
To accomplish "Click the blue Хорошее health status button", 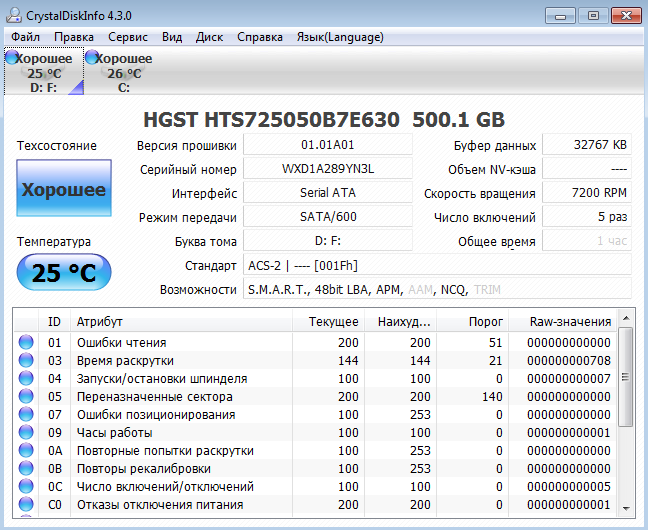I will 64,188.
